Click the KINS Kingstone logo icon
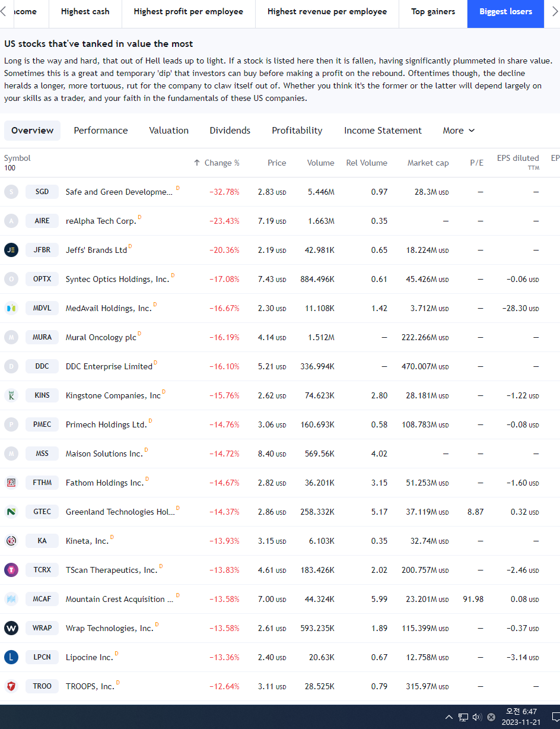The height and width of the screenshot is (729, 560). pyautogui.click(x=11, y=395)
